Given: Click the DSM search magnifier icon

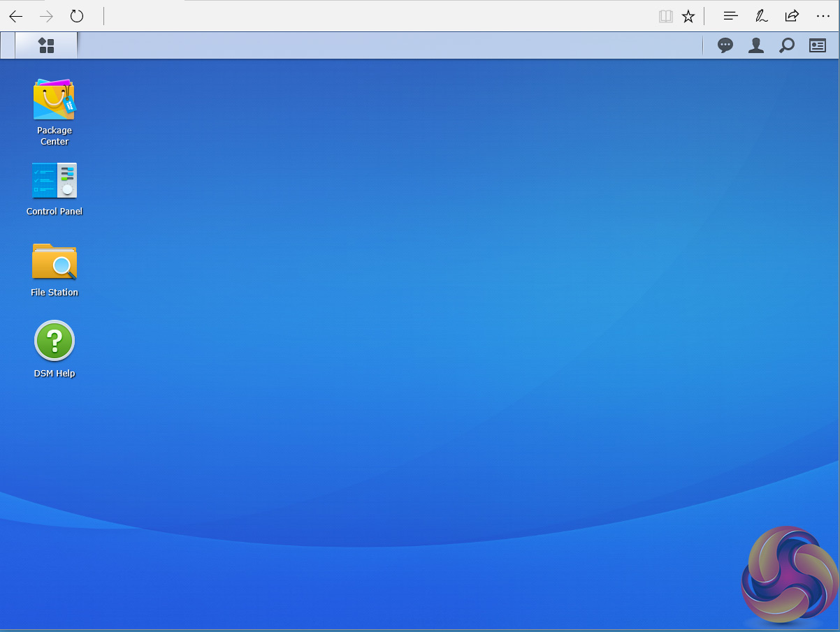Looking at the screenshot, I should 787,45.
